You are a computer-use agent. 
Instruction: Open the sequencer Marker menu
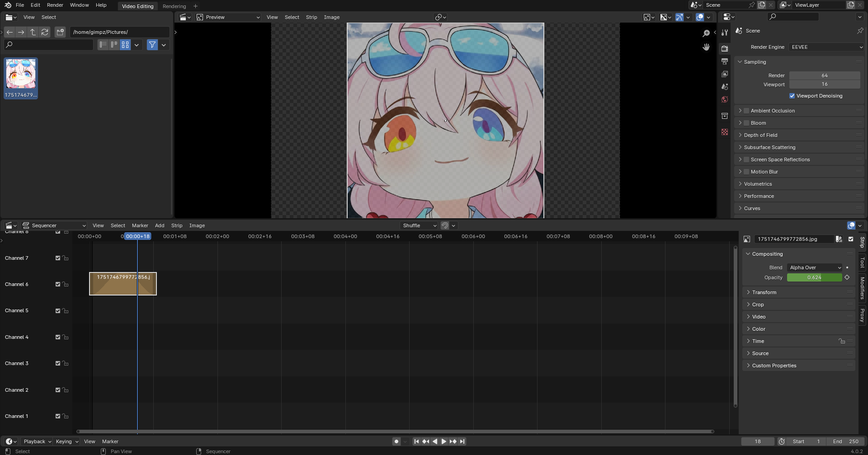140,225
